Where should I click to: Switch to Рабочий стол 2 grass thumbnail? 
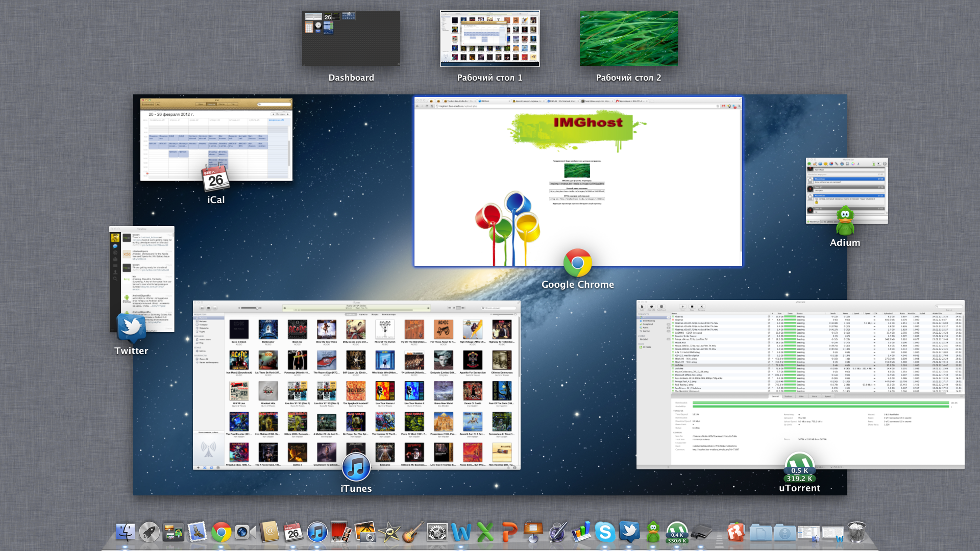point(629,38)
